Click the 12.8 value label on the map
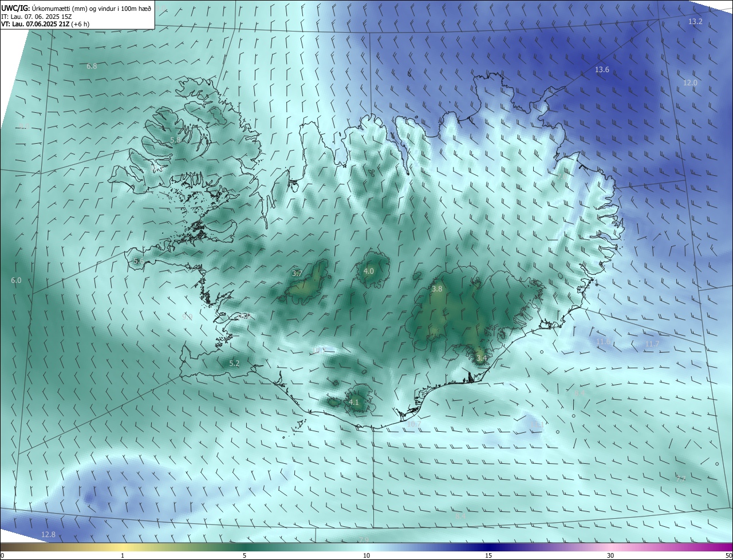733x560 pixels. click(49, 535)
